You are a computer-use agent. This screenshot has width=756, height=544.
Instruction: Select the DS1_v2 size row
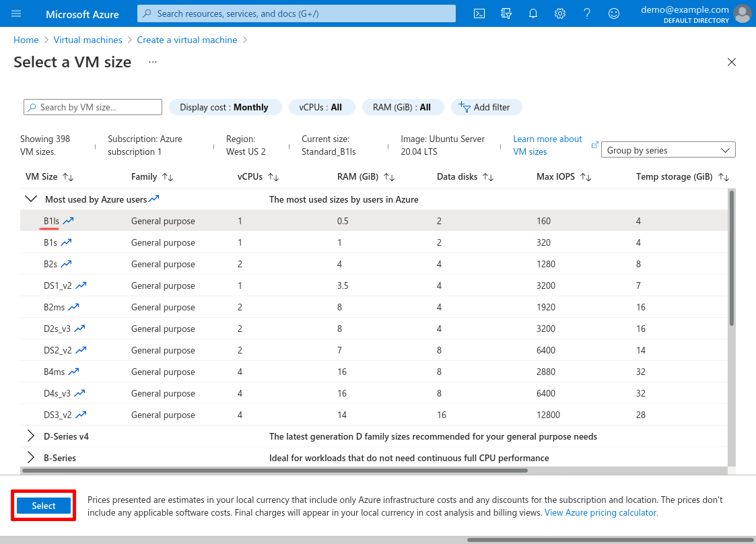(x=374, y=285)
